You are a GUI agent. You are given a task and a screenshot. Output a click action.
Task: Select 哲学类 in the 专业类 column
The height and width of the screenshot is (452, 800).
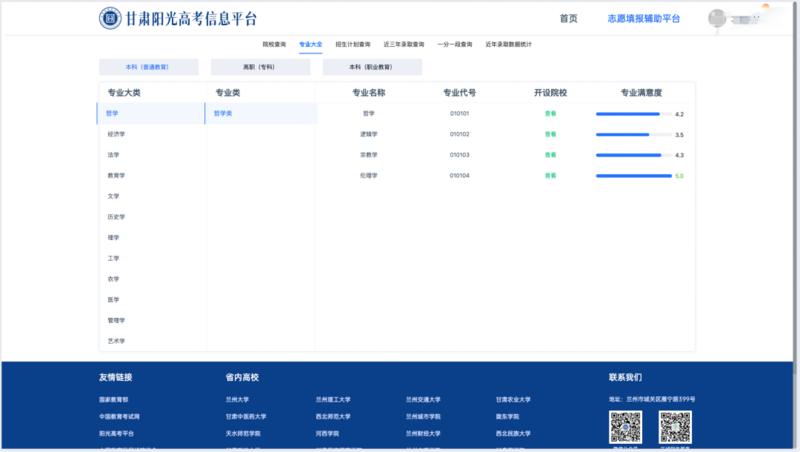pos(223,113)
